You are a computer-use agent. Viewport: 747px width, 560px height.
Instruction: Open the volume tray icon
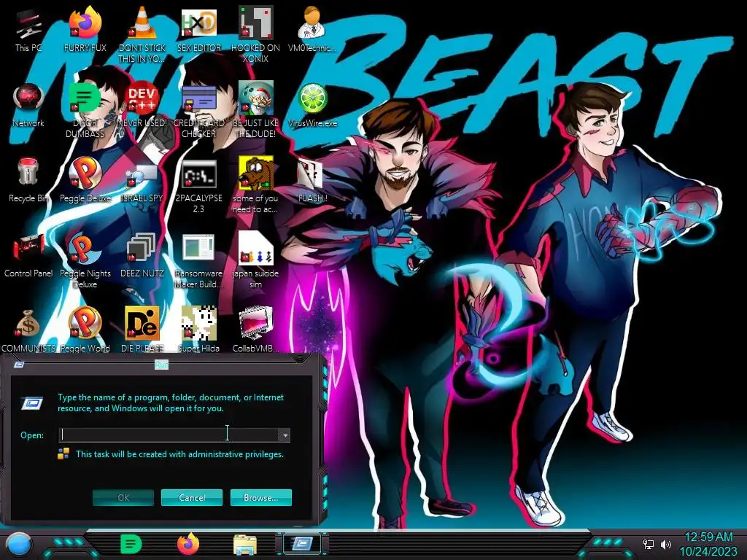665,544
